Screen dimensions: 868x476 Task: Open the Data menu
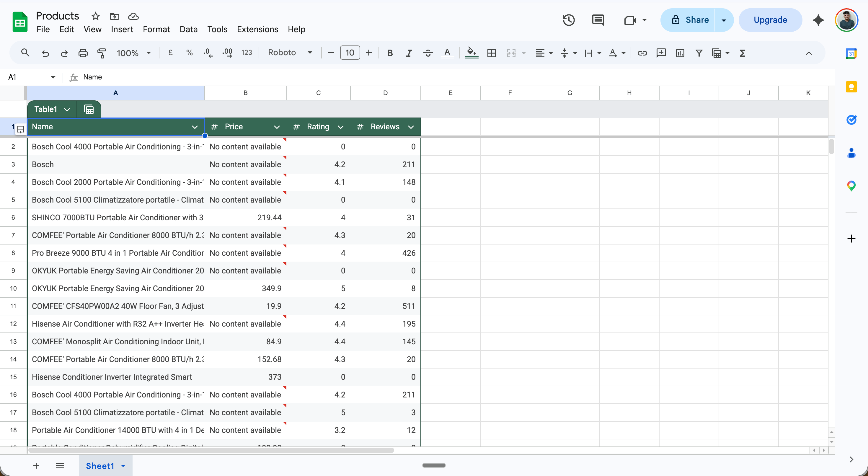(189, 29)
